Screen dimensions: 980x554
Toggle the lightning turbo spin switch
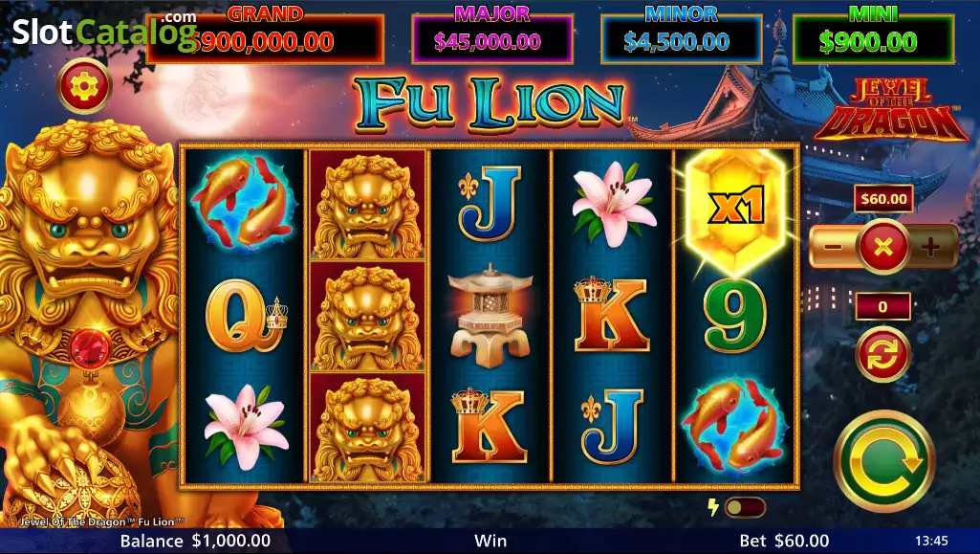(745, 507)
